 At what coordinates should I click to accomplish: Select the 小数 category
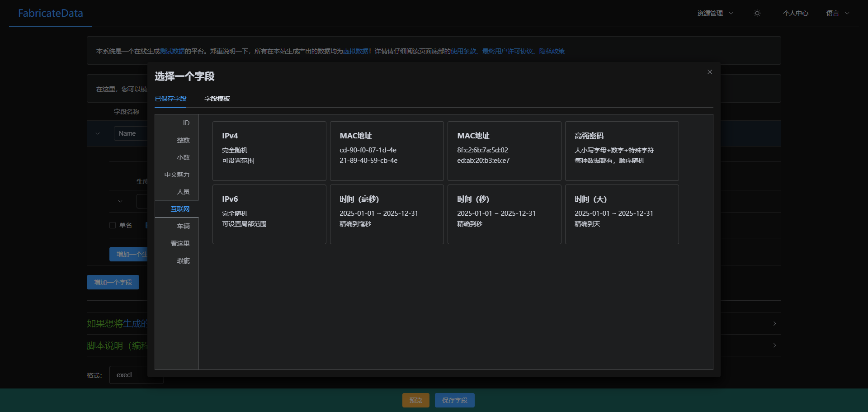(177, 157)
